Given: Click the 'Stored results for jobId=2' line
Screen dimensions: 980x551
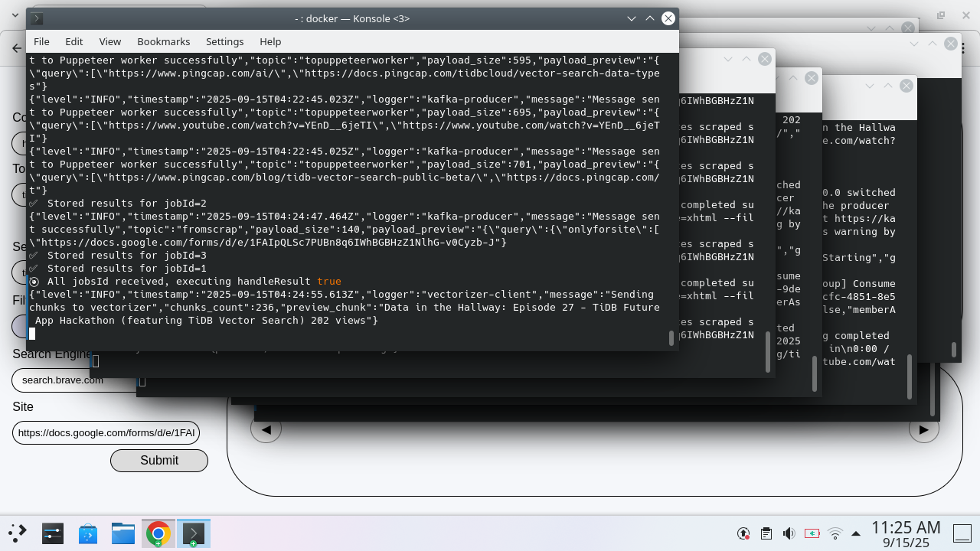Looking at the screenshot, I should pyautogui.click(x=118, y=204).
